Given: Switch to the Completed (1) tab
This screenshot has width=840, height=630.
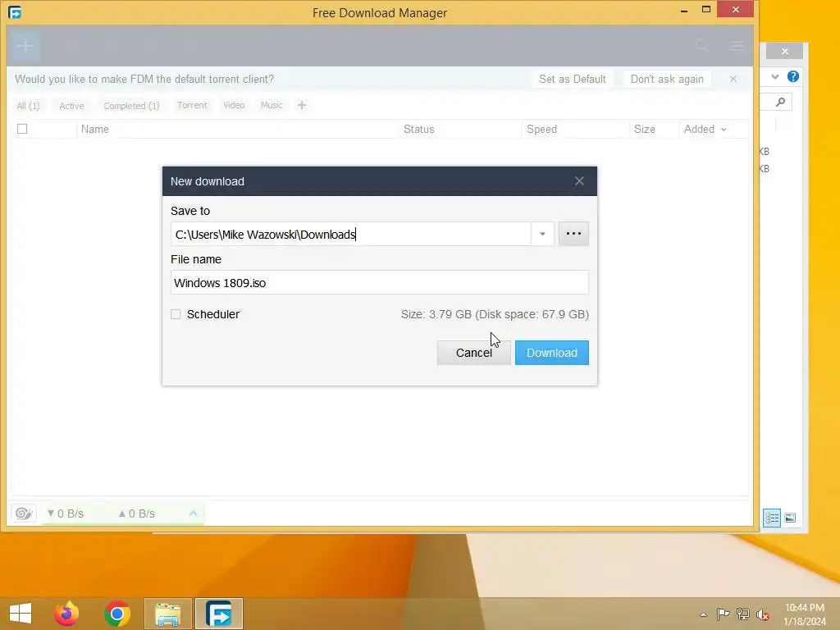Looking at the screenshot, I should click(131, 106).
